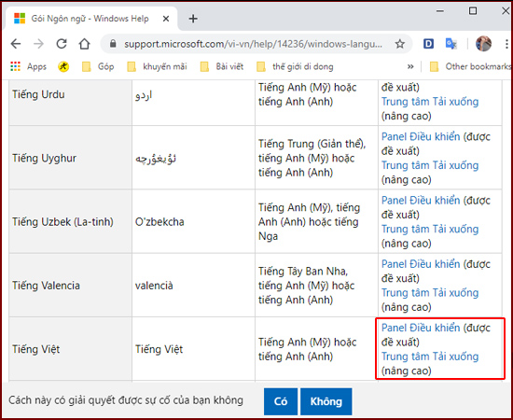Screen dimensions: 513x420
Task: Open the Góp bookmark folder
Action: click(x=98, y=67)
